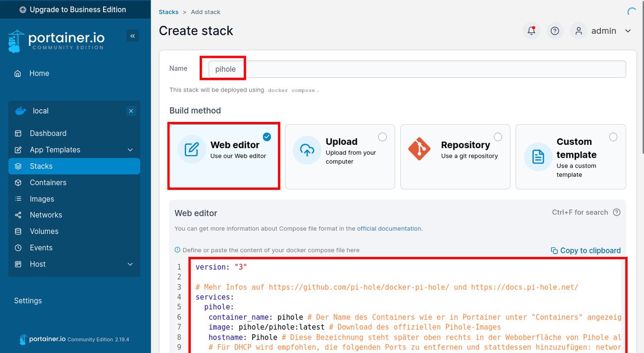Go to Stacks via the breadcrumb
The height and width of the screenshot is (353, 644).
[x=168, y=11]
